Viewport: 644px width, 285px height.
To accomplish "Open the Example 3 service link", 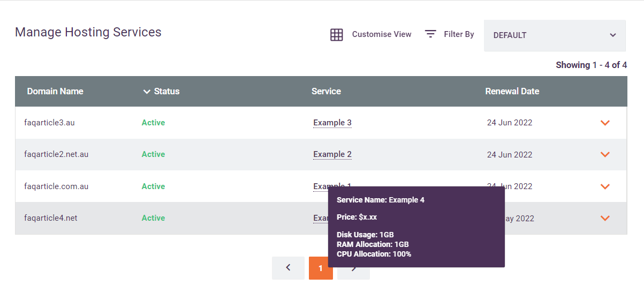I will (x=332, y=123).
